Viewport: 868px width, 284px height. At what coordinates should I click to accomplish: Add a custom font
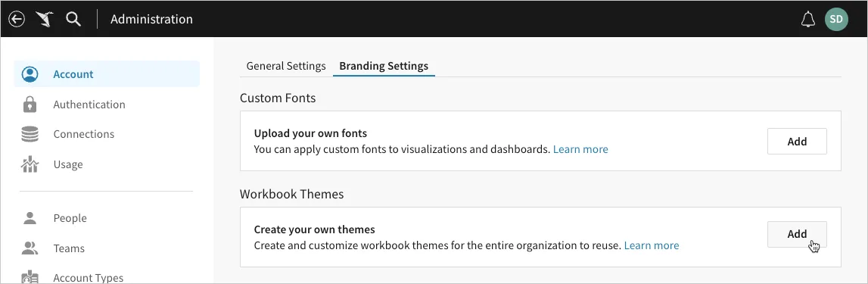797,141
